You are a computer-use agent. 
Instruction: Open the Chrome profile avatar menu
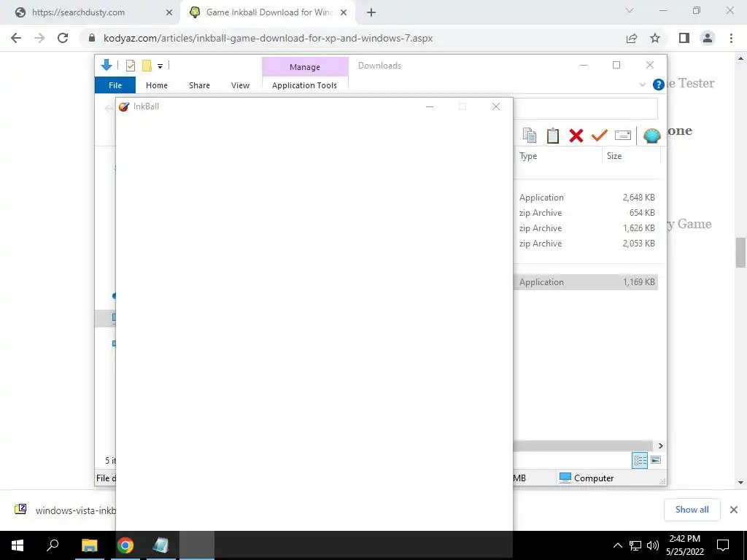coord(708,38)
